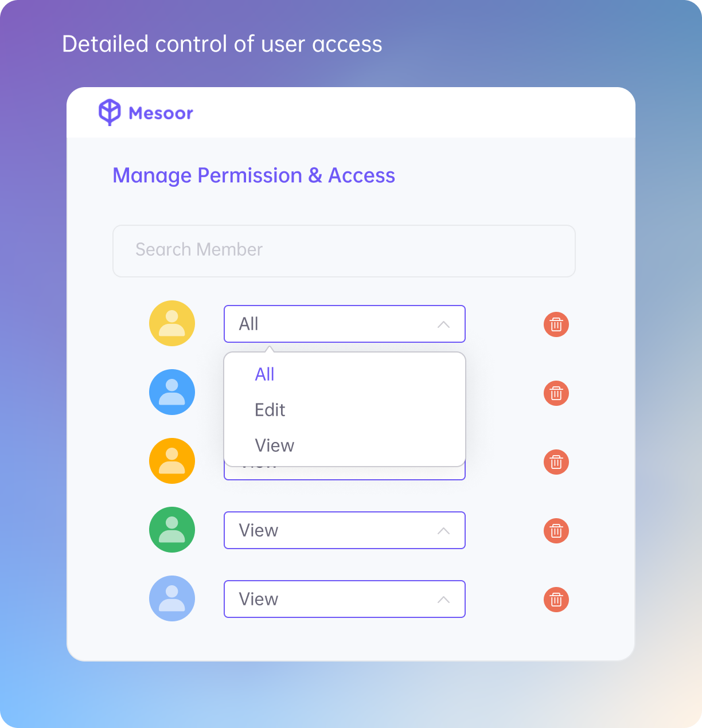The height and width of the screenshot is (728, 702).
Task: Delete the green avatar member
Action: [x=556, y=531]
